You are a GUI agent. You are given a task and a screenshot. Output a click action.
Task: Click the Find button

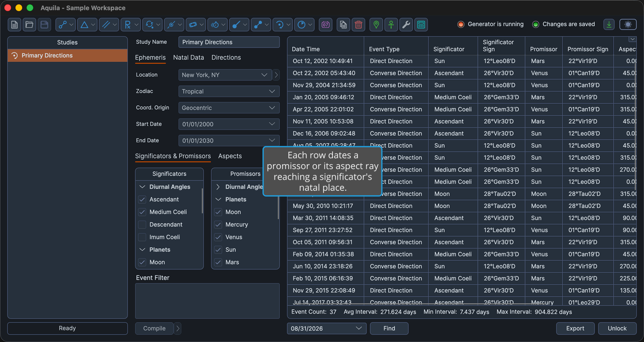[389, 328]
